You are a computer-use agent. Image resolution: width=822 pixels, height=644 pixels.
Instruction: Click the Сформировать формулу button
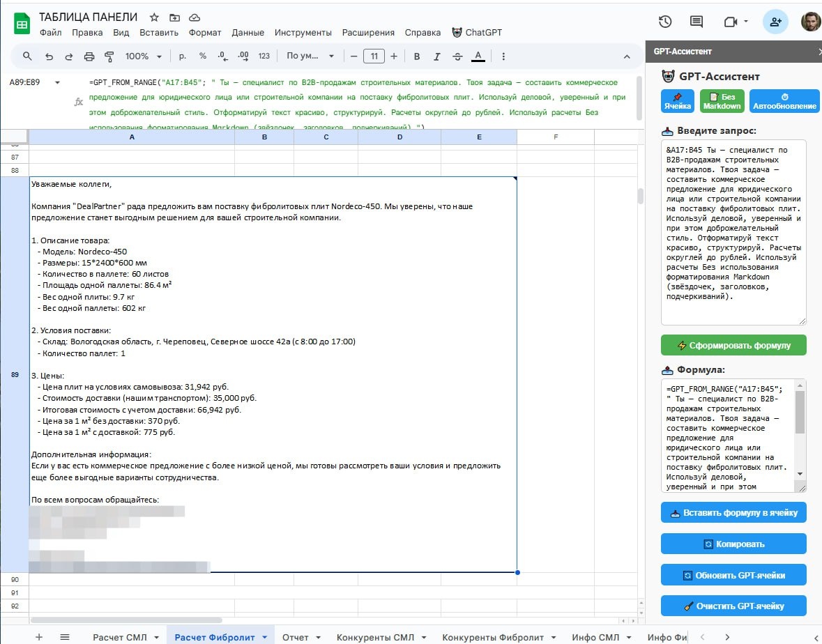[733, 345]
